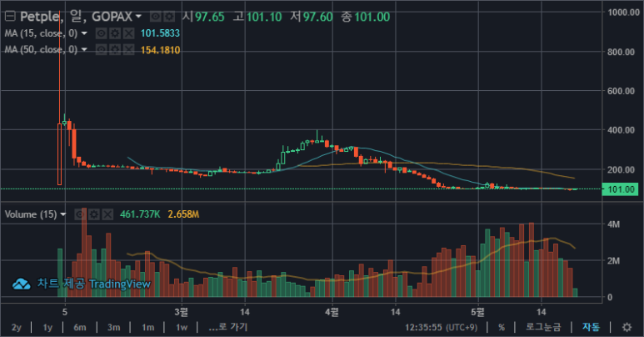Select the 1m time range

coord(147,328)
